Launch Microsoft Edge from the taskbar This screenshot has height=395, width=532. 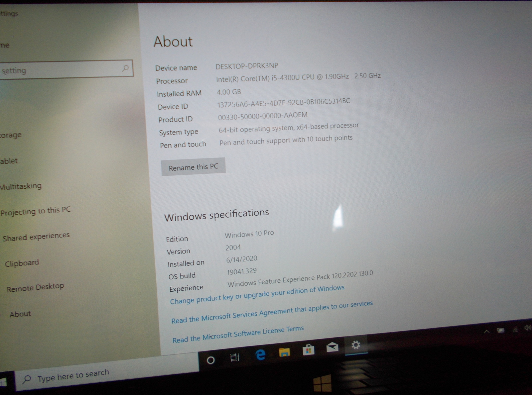pyautogui.click(x=260, y=355)
